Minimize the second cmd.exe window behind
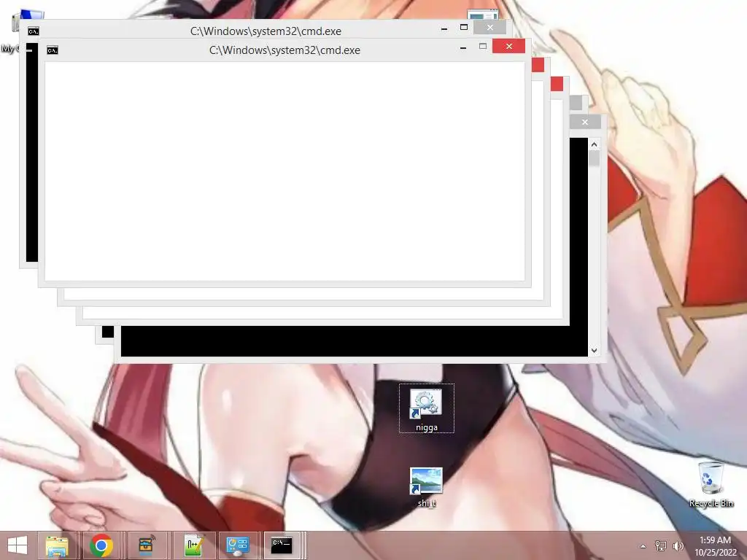Viewport: 747px width, 560px height. [444, 28]
